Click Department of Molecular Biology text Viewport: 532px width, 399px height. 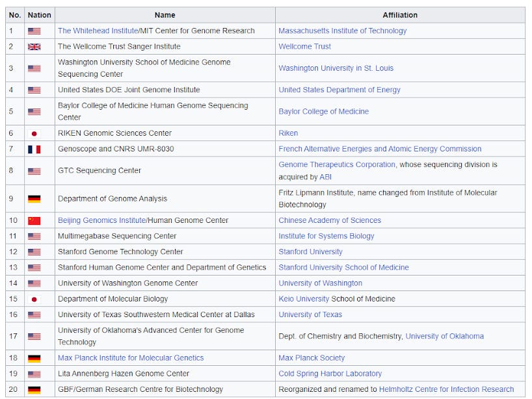113,299
